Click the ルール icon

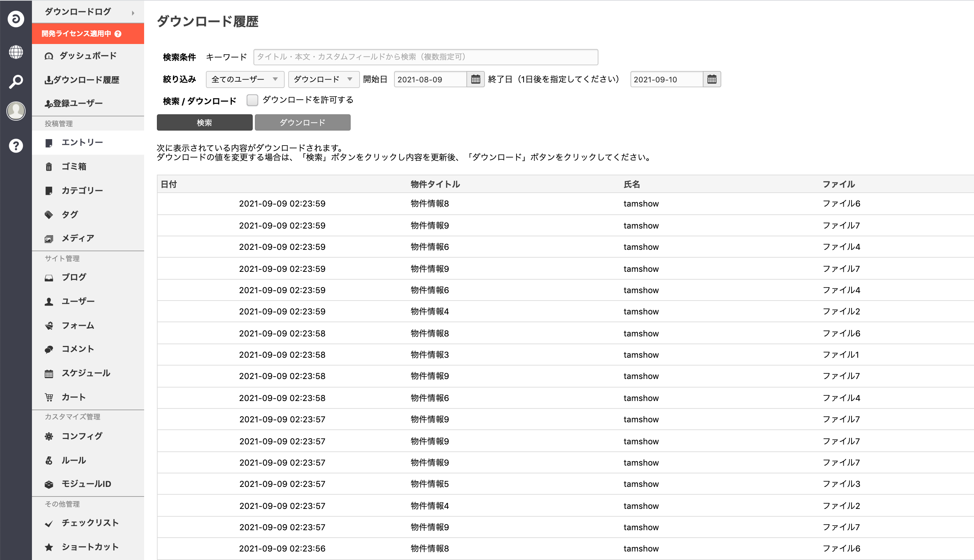click(x=49, y=460)
